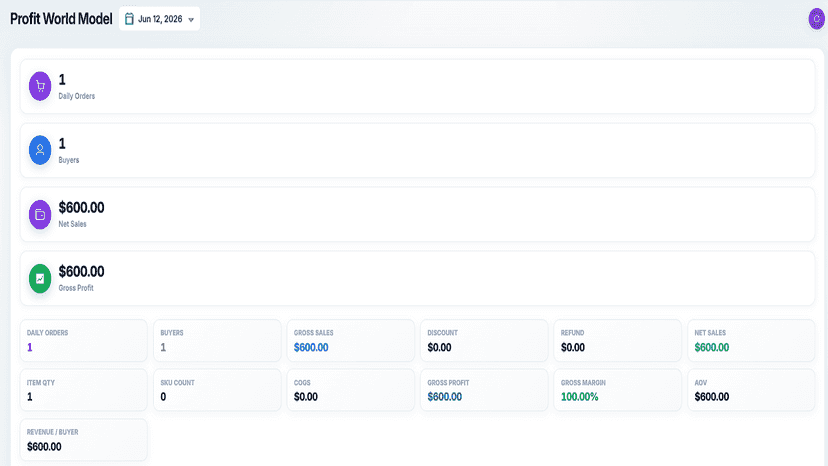828x466 pixels.
Task: Click the DISCOUNT value $0.00
Action: click(439, 348)
